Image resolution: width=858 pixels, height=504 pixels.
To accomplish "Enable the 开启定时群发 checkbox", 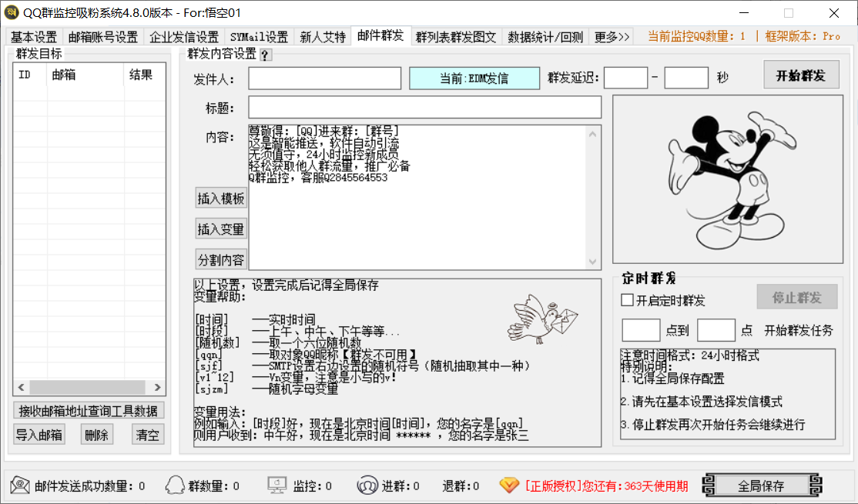I will coord(628,299).
